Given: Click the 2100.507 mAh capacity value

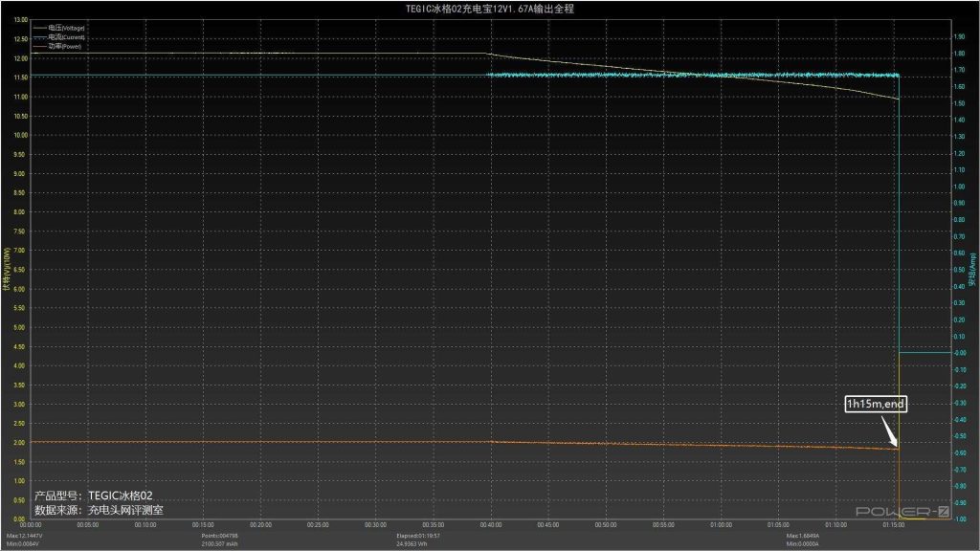Looking at the screenshot, I should pos(219,544).
